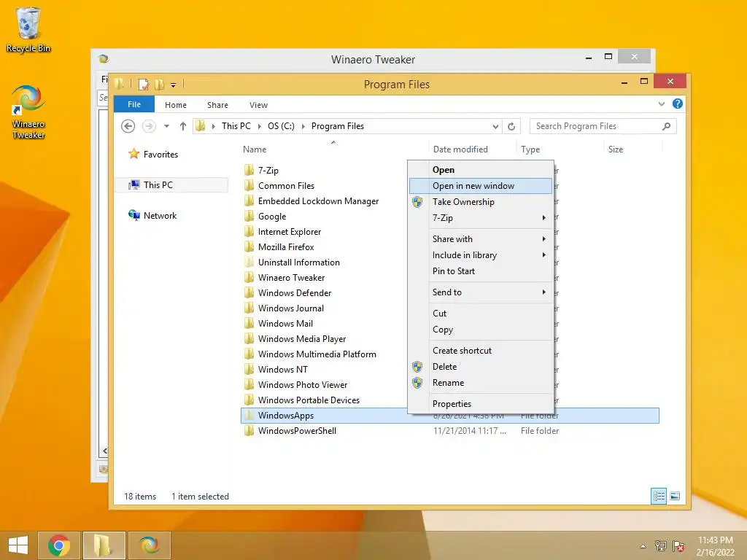
Task: Select the Winaero Tweaker desktop shortcut
Action: 28,112
